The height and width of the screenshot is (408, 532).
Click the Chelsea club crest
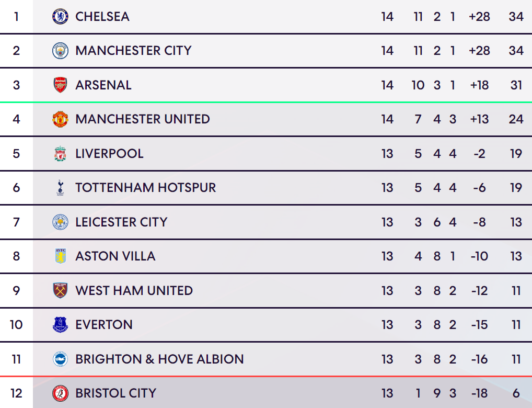[x=60, y=17]
